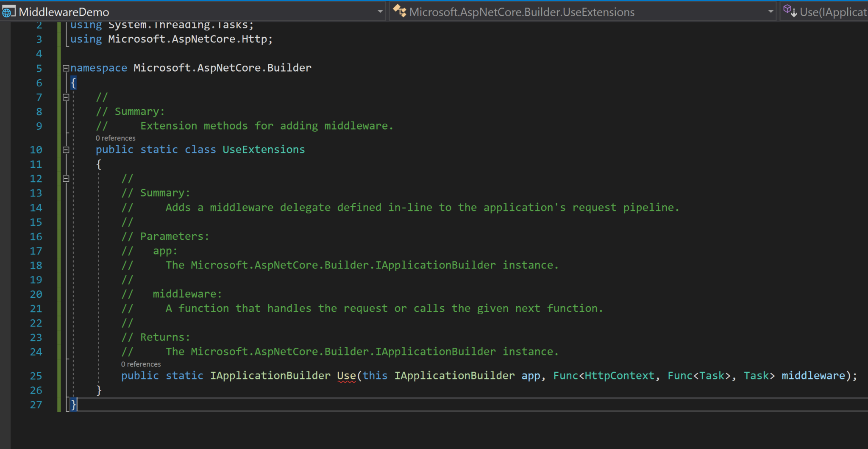Click the IApplicationBuilder return type on line 25
The image size is (868, 449).
pos(270,375)
